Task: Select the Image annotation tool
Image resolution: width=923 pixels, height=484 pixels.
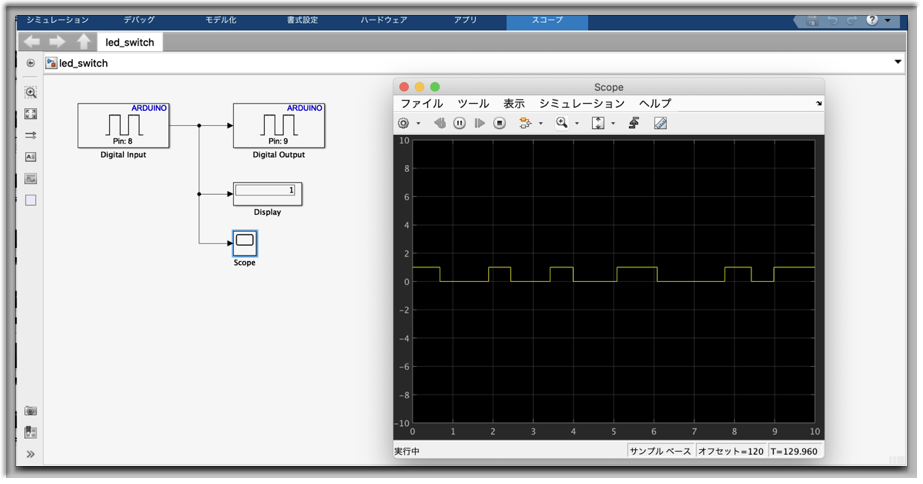Action: click(x=31, y=178)
